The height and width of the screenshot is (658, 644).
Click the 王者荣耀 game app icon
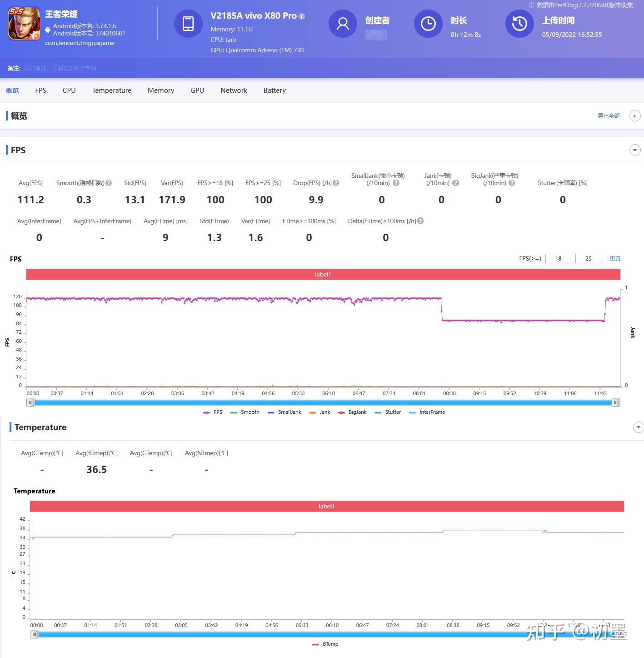click(24, 24)
